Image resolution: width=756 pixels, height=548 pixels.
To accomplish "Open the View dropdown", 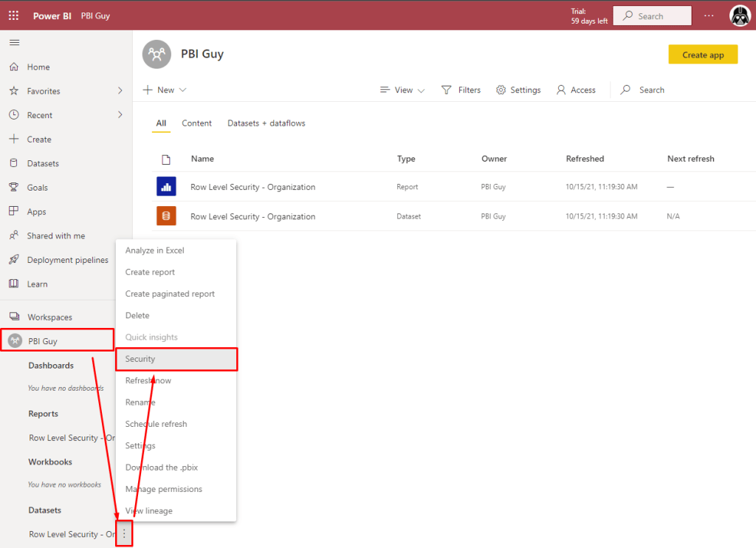I will coord(402,90).
